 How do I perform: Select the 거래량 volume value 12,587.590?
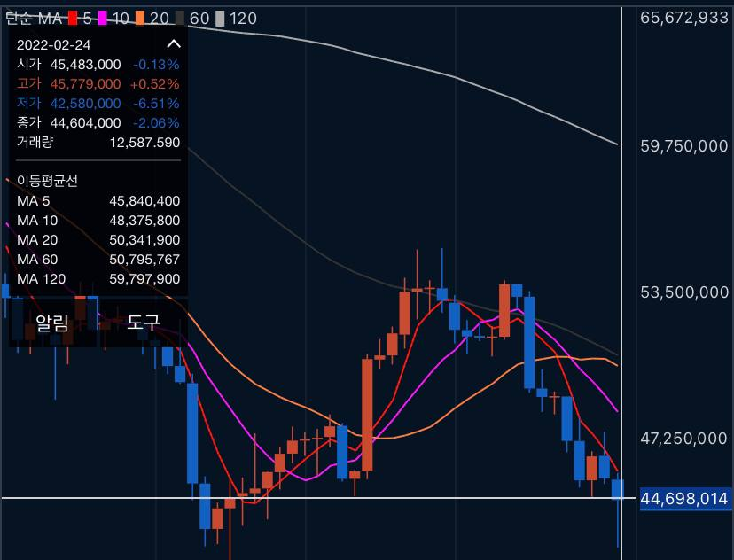point(144,143)
